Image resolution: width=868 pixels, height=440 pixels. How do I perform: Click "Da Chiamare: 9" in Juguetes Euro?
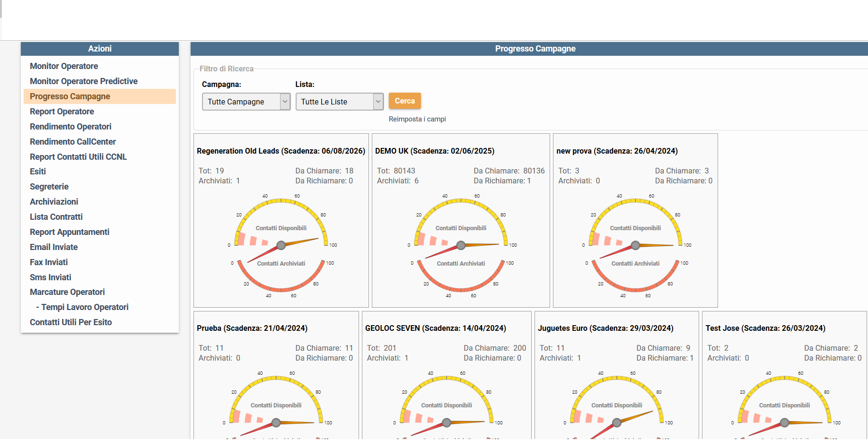click(664, 348)
